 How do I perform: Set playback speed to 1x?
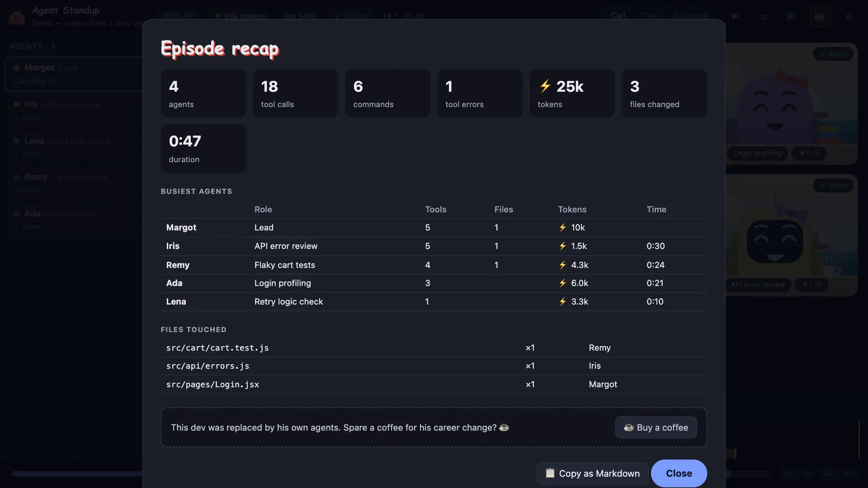coord(788,474)
